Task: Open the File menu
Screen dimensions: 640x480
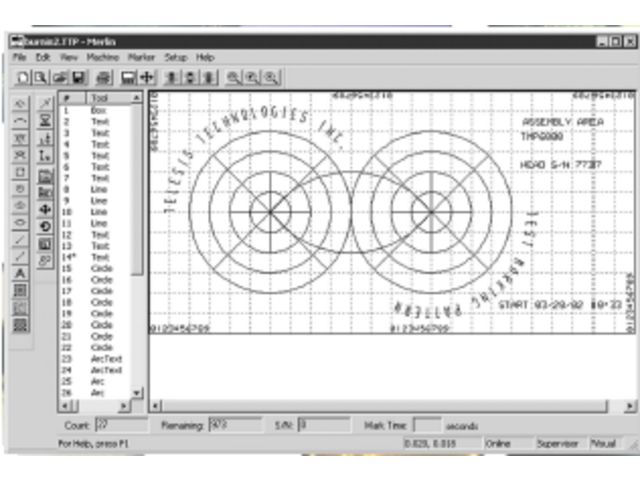Action: click(x=19, y=57)
